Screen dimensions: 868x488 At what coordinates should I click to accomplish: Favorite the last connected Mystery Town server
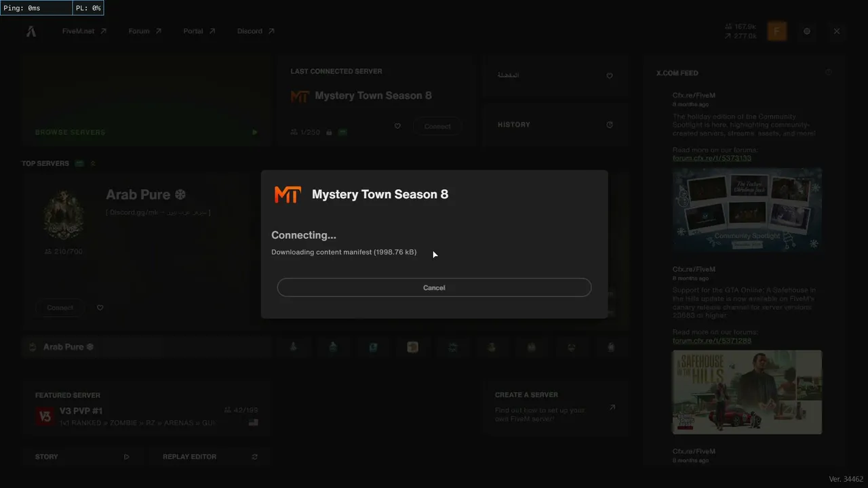397,126
